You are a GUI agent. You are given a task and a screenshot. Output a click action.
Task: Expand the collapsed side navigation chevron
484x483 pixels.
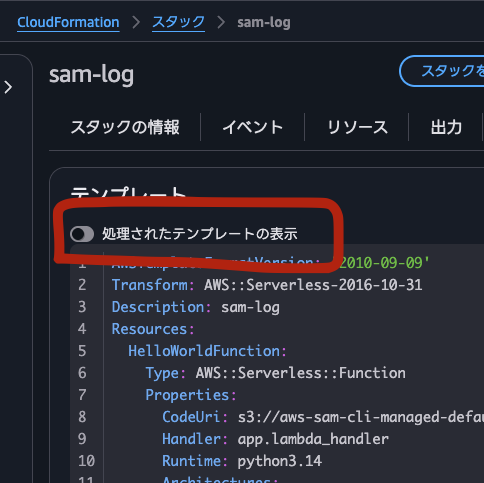pyautogui.click(x=8, y=87)
